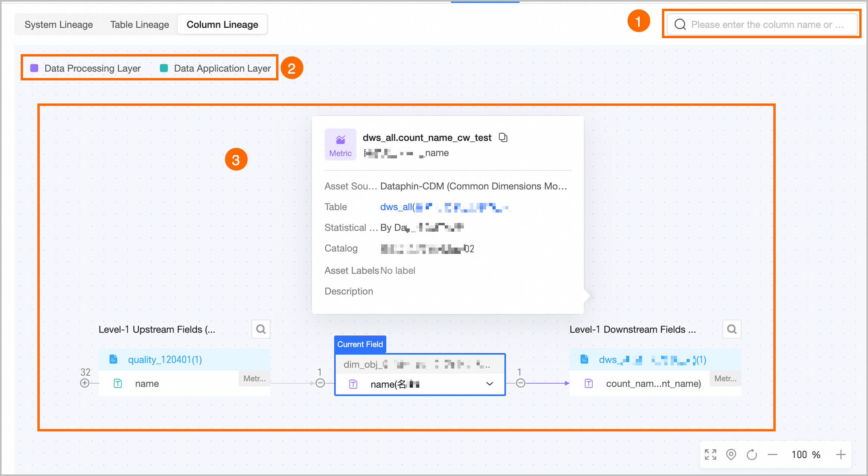Click the fullscreen icon in zoom toolbar

click(710, 455)
